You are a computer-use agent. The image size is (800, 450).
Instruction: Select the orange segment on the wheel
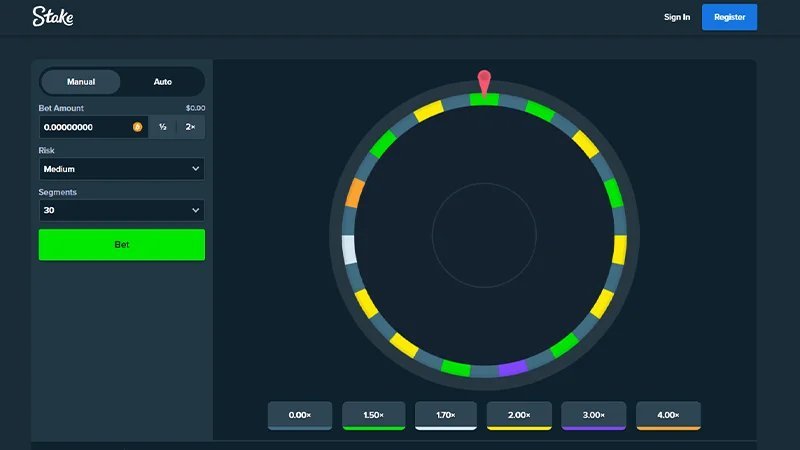pos(355,193)
